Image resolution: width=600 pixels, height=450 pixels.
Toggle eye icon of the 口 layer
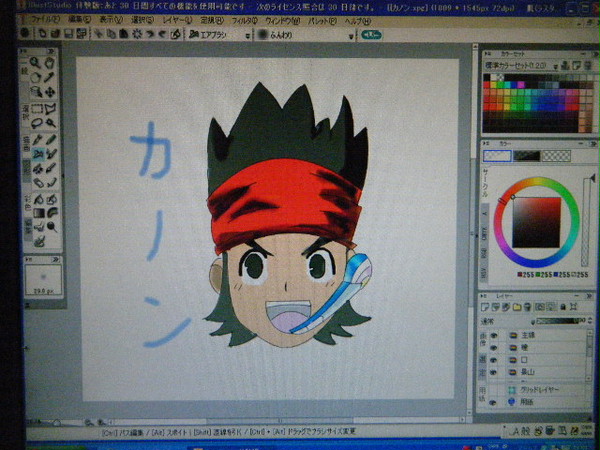pyautogui.click(x=494, y=360)
